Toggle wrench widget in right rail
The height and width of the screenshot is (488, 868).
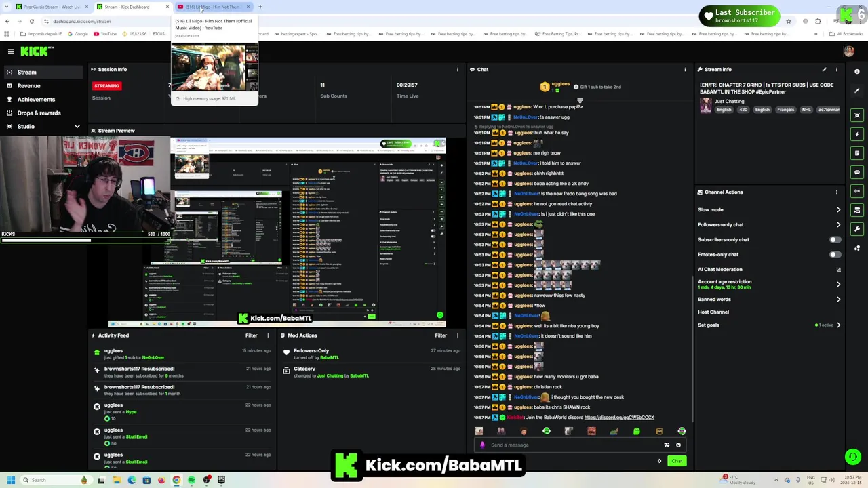(857, 229)
